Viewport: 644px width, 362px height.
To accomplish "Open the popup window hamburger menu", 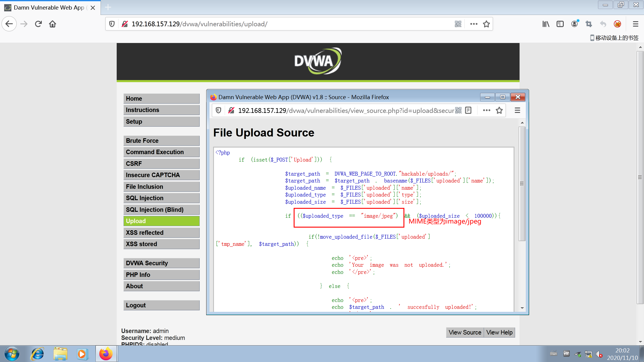I will pos(517,111).
